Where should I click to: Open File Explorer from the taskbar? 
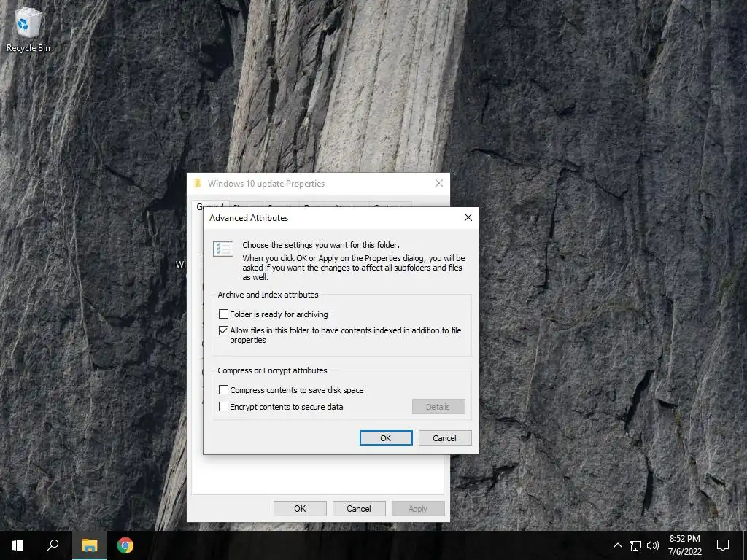[x=89, y=545]
